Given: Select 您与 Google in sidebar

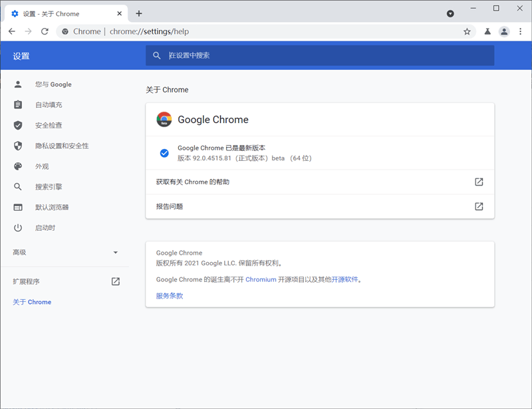Looking at the screenshot, I should pos(53,84).
